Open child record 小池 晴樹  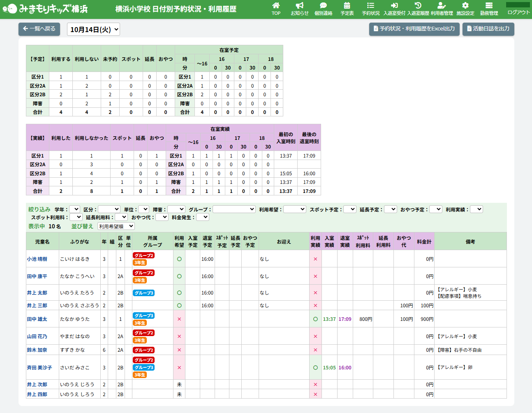click(37, 259)
